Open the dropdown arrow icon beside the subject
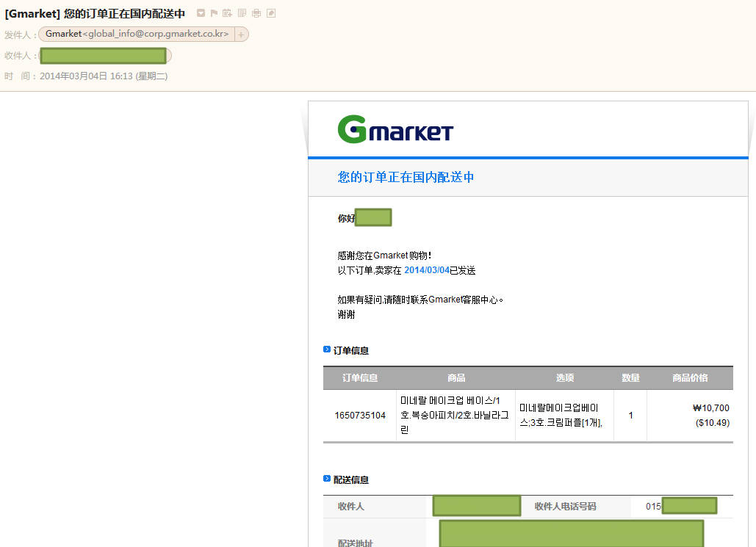Screen dimensions: 756x547 click(x=201, y=13)
